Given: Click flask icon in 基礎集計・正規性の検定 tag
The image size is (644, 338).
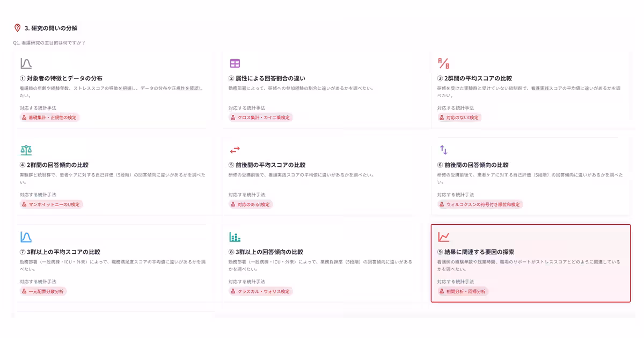Looking at the screenshot, I should coord(24,117).
